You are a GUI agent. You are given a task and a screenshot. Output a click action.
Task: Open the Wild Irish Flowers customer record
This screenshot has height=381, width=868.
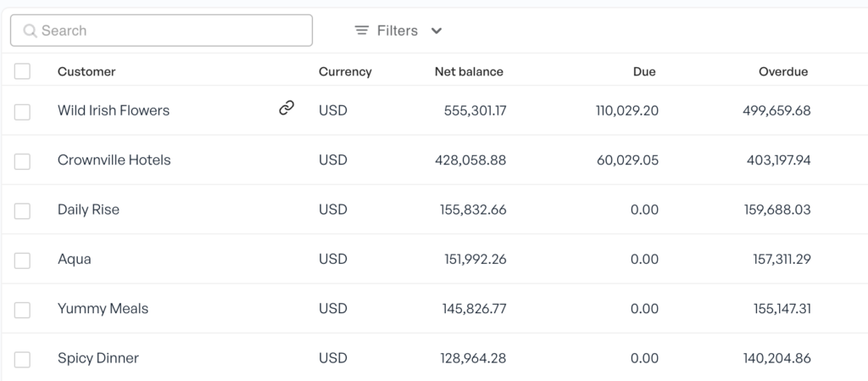(x=114, y=110)
